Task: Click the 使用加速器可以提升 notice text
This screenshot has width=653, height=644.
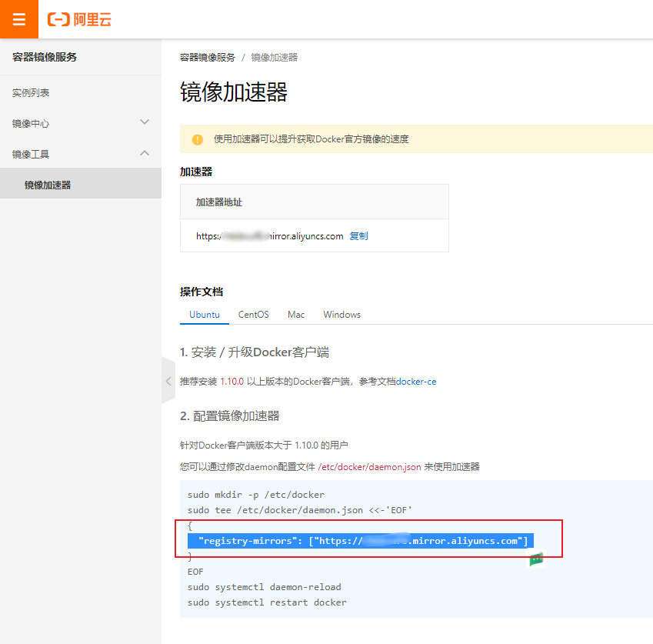Action: [312, 139]
